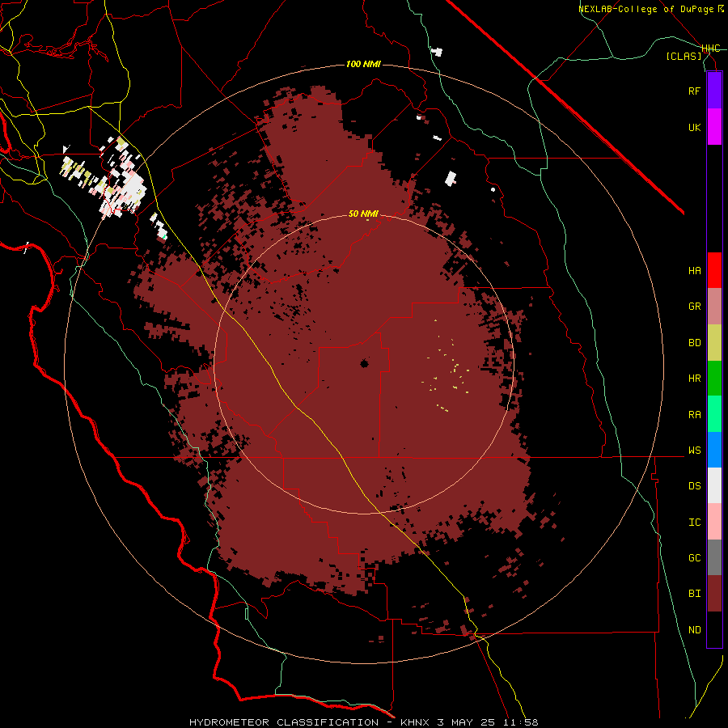Click the BI legend label
Screen dimensions: 728x728
[694, 594]
